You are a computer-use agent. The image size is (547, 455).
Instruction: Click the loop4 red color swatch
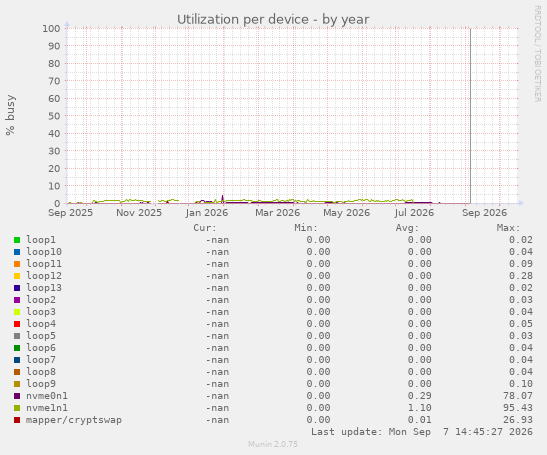17,324
